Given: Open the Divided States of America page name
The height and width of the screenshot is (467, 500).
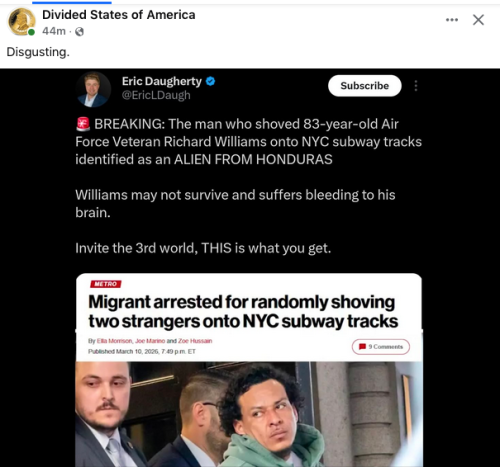Looking at the screenshot, I should click(x=119, y=15).
